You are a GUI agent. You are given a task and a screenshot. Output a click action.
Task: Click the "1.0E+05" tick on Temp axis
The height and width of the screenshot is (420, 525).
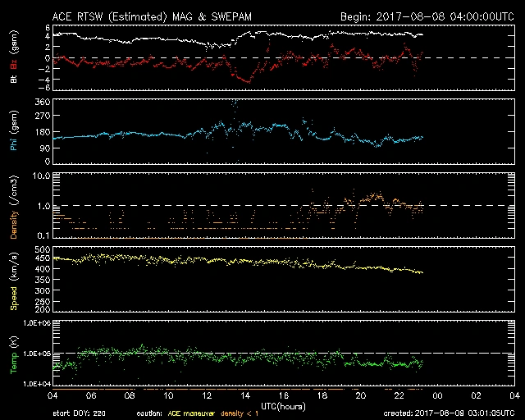(x=37, y=354)
